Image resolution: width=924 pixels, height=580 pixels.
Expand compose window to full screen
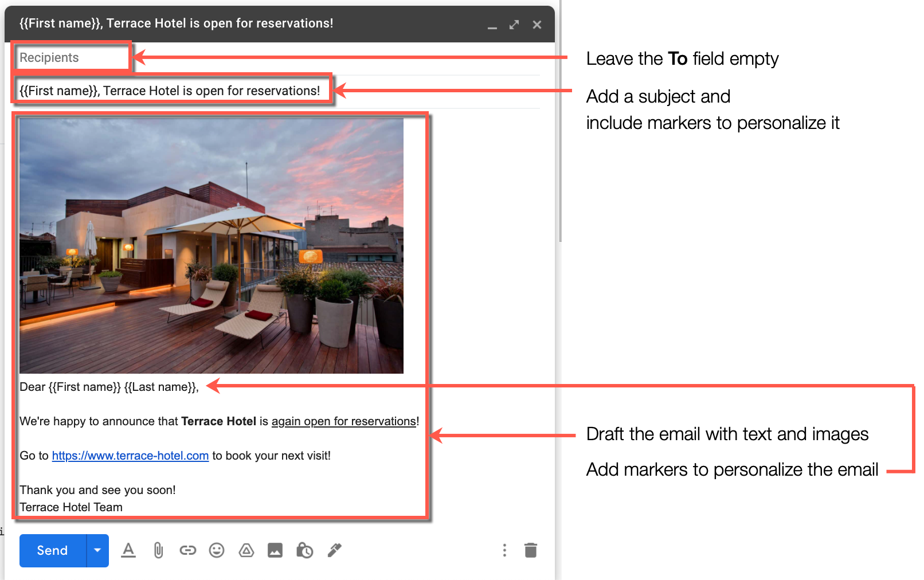[x=514, y=24]
